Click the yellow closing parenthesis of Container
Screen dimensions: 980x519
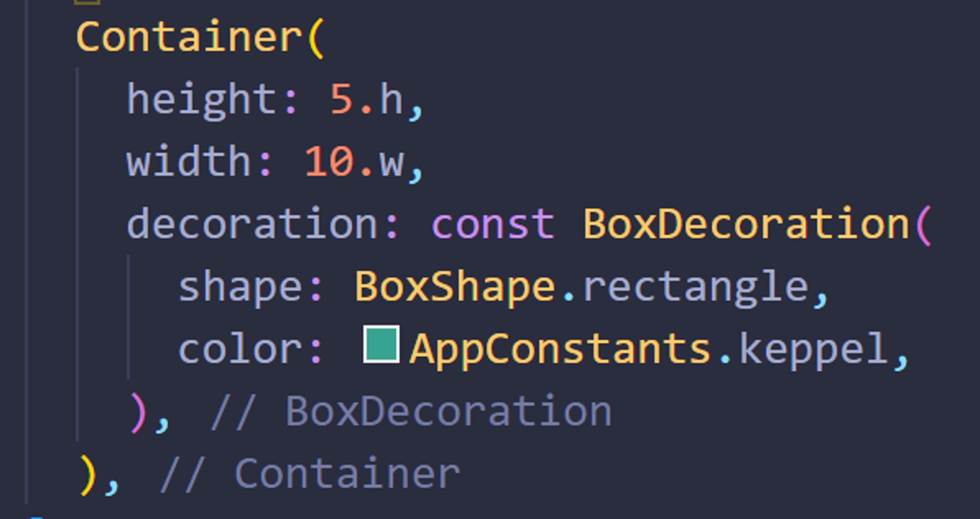(x=87, y=475)
